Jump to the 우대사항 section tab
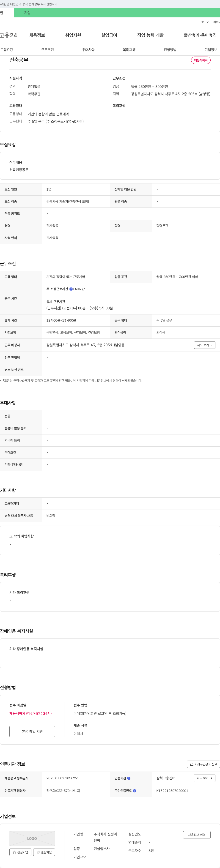220x868 pixels. 88,50
